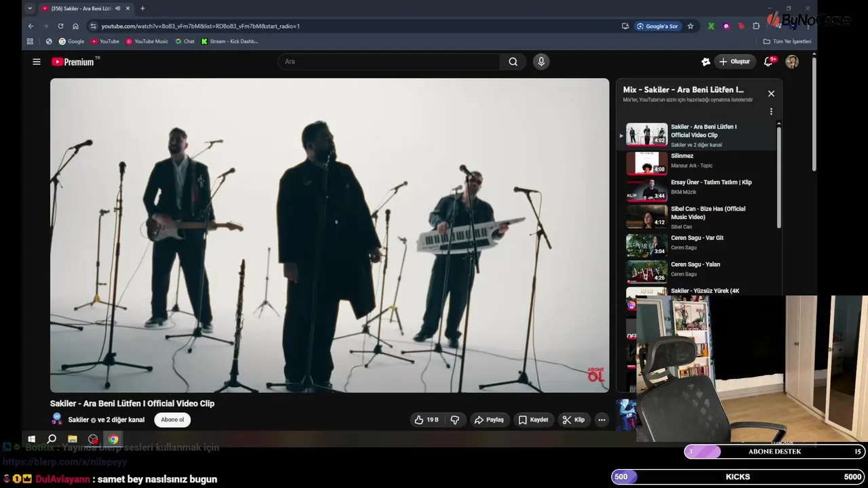The image size is (868, 488).
Task: Open the bookmarks bar apps grid
Action: point(30,41)
